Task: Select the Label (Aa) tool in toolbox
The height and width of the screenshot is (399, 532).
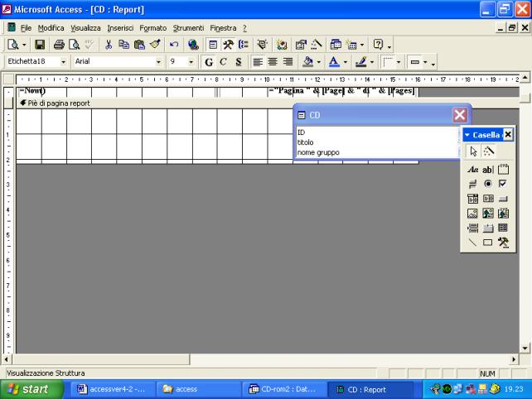Action: point(473,169)
